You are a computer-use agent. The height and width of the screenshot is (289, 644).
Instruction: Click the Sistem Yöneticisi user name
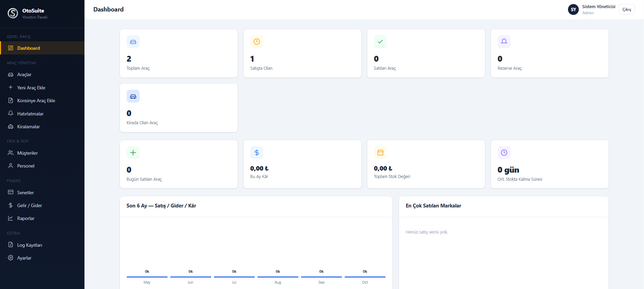point(599,7)
